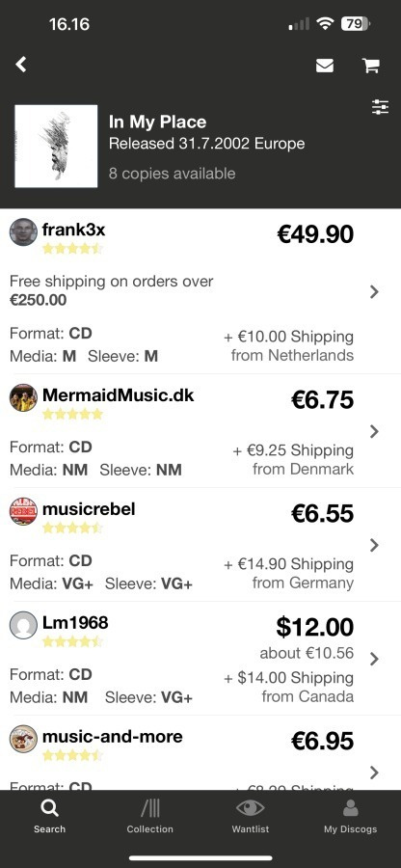The image size is (401, 868).
Task: Open messages via the envelope icon
Action: click(325, 66)
